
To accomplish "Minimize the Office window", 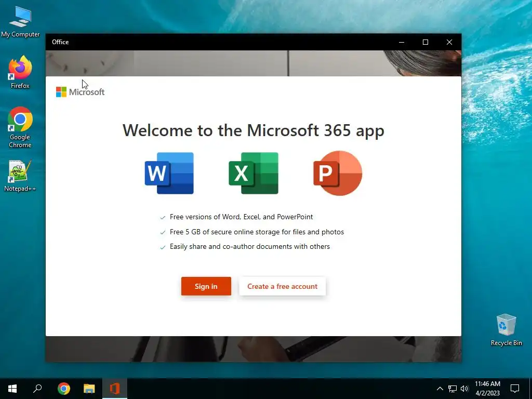I will tap(402, 42).
